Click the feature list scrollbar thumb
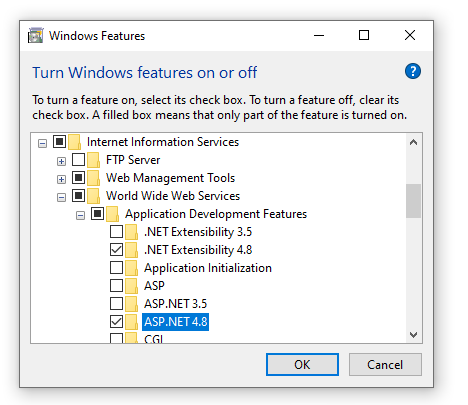 414,201
